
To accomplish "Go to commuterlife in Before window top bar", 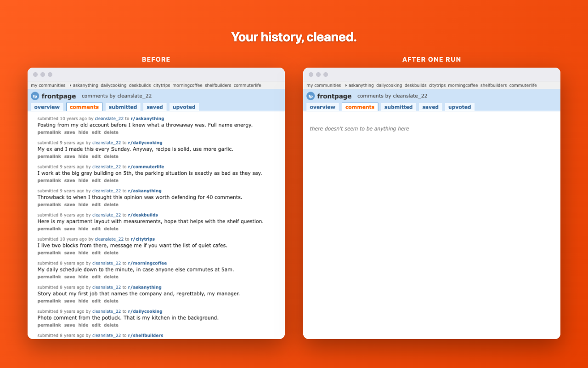I will 248,86.
